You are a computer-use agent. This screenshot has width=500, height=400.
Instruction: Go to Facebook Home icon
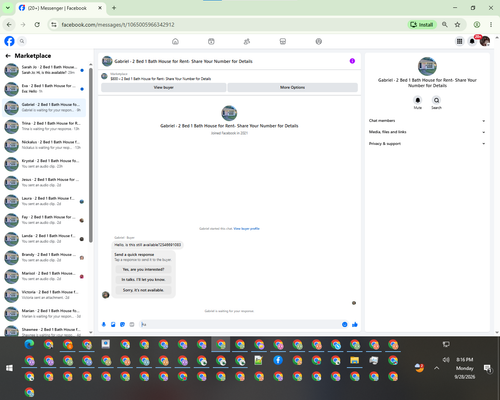coord(175,41)
